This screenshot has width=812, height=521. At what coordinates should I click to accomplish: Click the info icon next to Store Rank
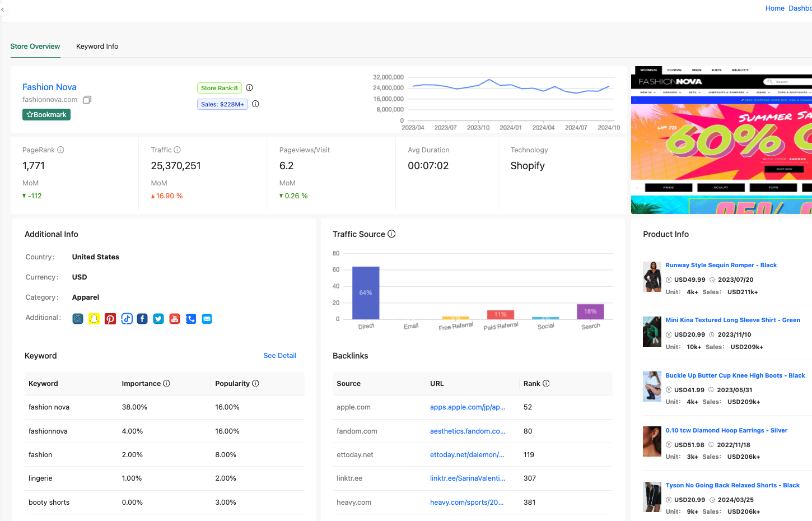pos(249,87)
